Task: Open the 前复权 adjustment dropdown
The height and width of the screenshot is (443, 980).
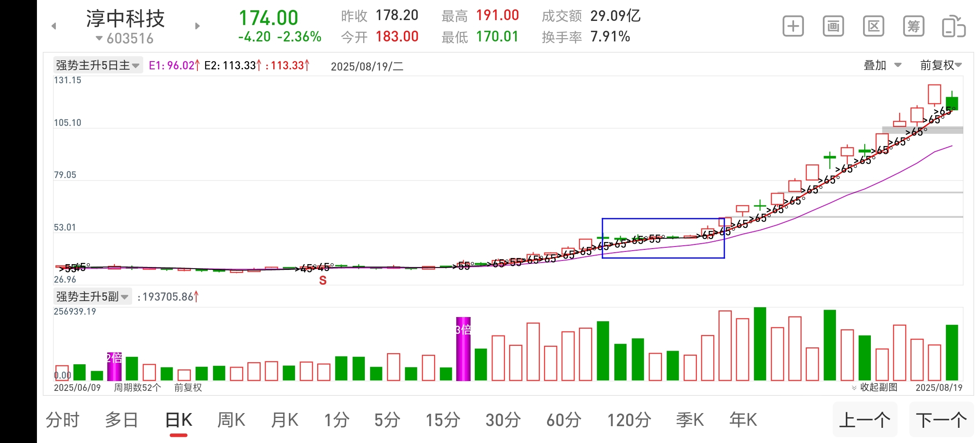Action: (941, 65)
